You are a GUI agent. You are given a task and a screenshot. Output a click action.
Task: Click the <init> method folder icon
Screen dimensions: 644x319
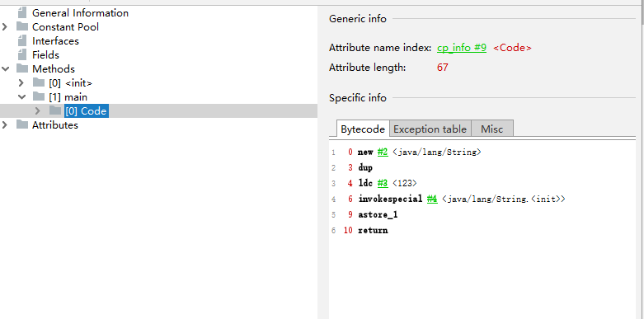pyautogui.click(x=39, y=82)
